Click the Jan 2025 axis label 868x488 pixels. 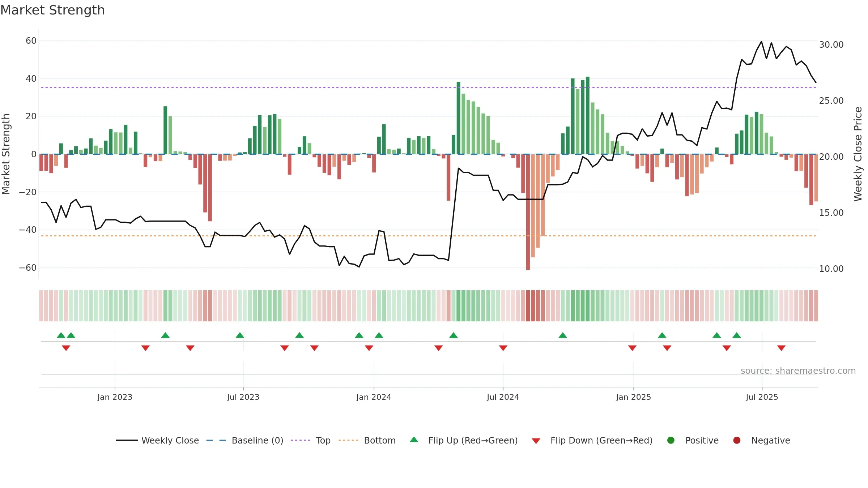point(633,397)
